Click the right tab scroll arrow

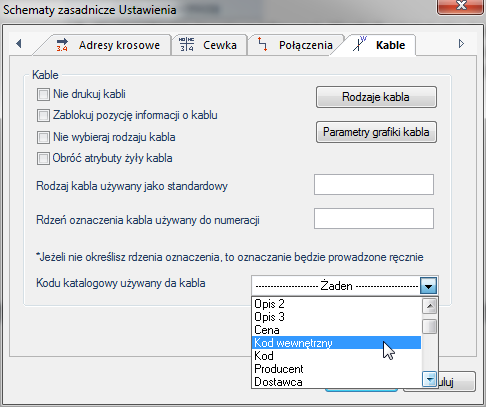pyautogui.click(x=461, y=44)
